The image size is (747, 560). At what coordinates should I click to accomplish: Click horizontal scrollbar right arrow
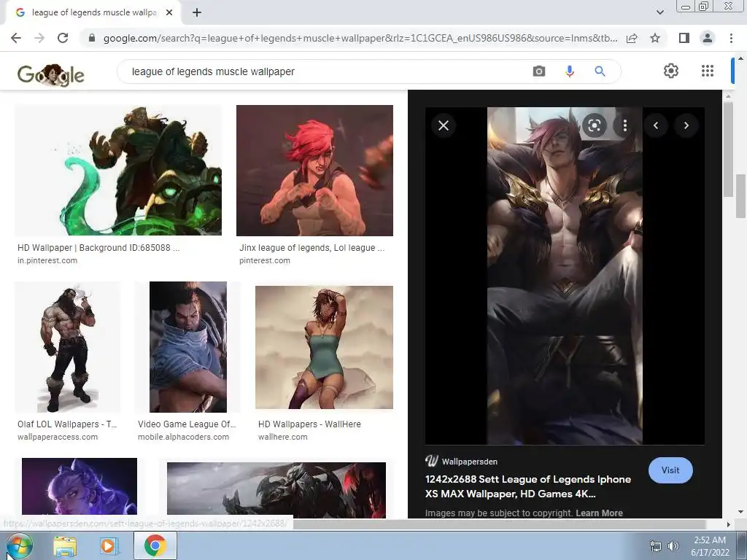point(728,524)
